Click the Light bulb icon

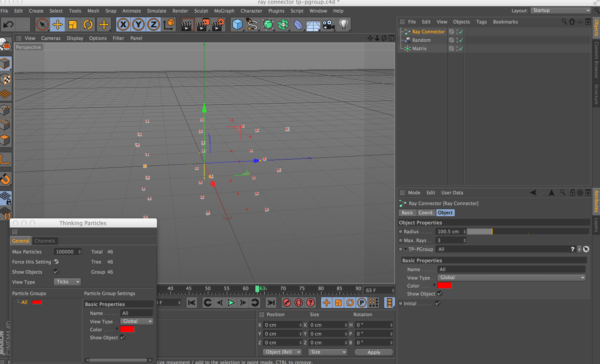pos(344,24)
